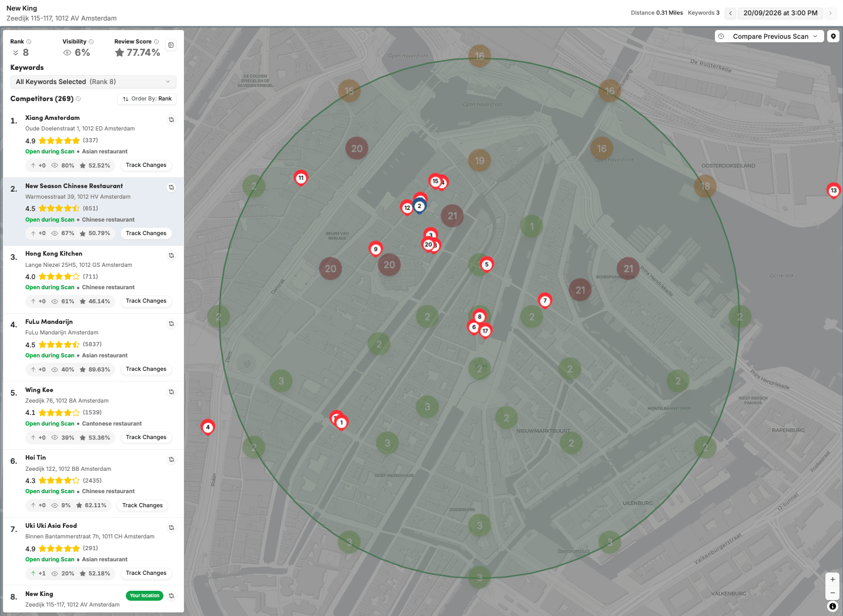Click the info icon next to Competitors (269)
Screen dimensions: 843x616
[78, 99]
